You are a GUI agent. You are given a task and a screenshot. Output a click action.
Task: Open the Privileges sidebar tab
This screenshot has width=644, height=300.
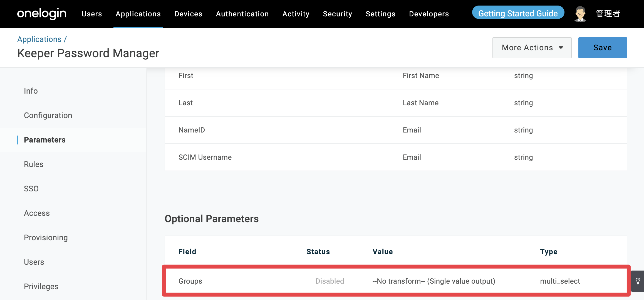pos(41,286)
